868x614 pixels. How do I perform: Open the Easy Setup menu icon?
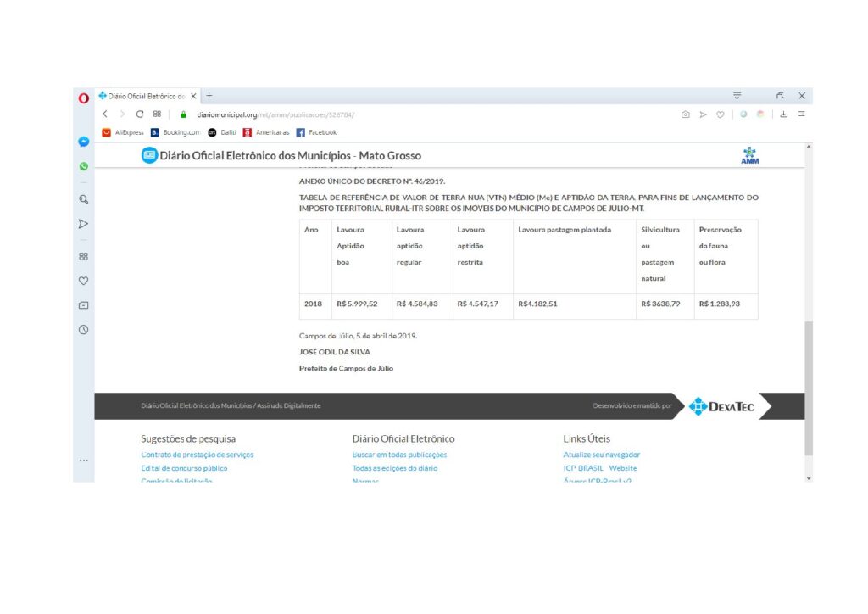coord(801,114)
